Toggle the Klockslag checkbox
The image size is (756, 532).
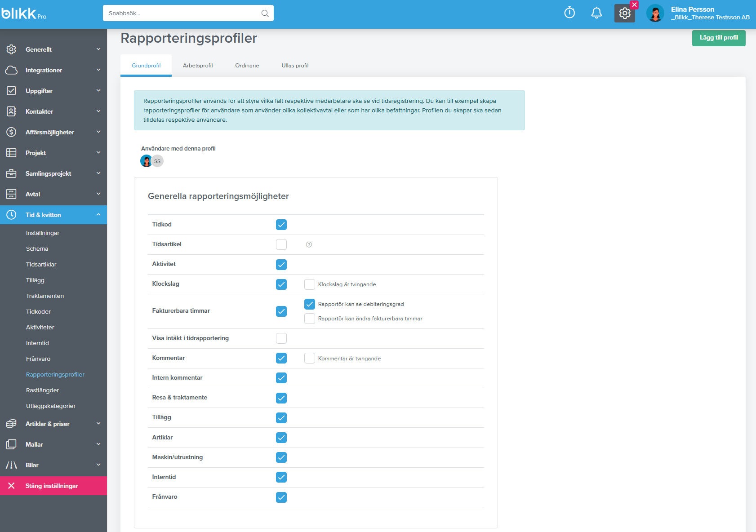click(281, 284)
